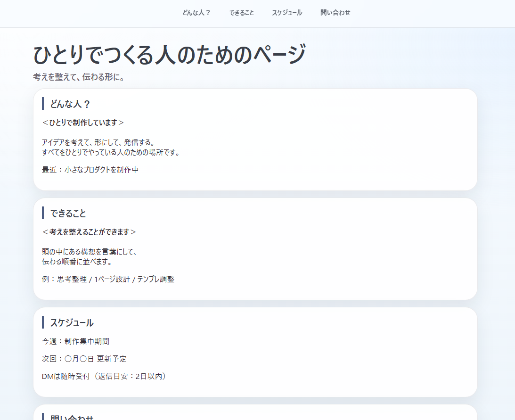Open the できること navigation link

[241, 13]
